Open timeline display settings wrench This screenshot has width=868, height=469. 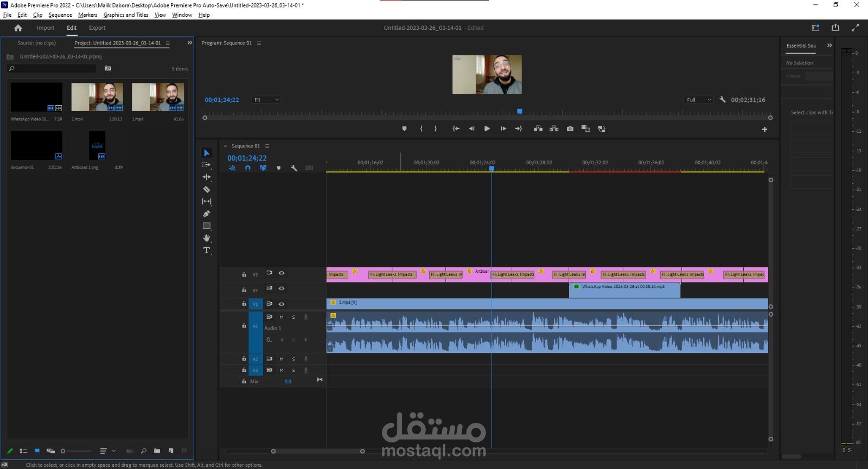point(294,168)
